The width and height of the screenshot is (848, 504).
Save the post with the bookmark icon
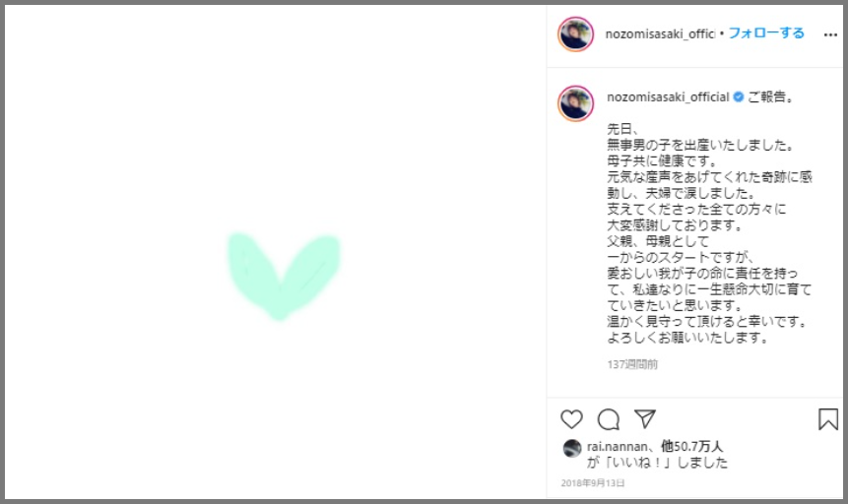(x=828, y=419)
